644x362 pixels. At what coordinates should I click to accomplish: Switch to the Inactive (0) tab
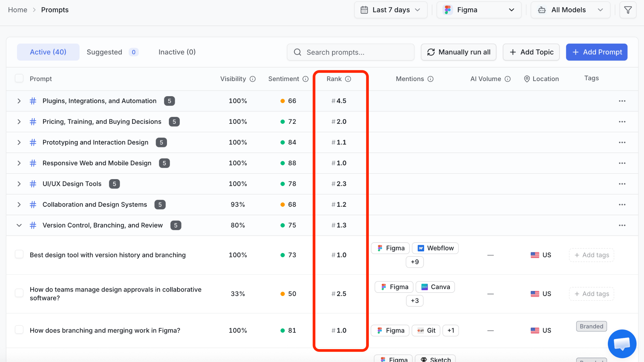[177, 52]
